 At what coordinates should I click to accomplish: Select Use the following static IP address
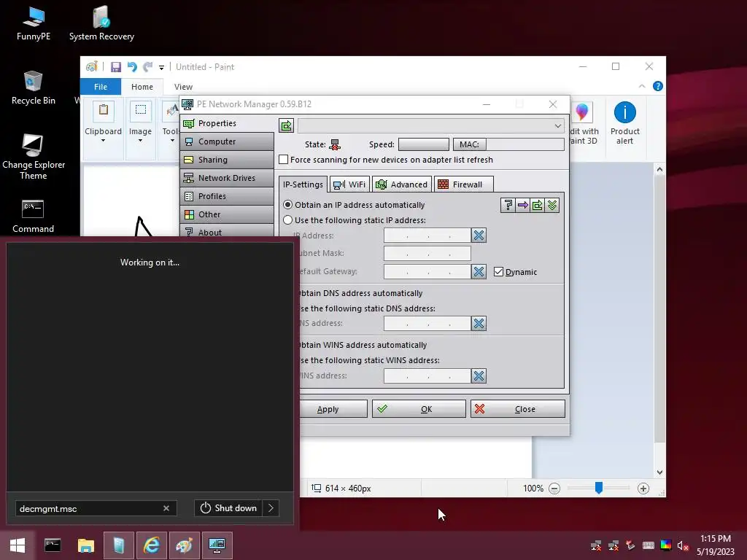(x=287, y=220)
